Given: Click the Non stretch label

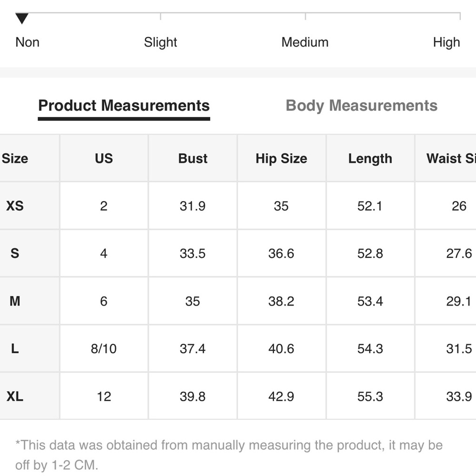Looking at the screenshot, I should 27,42.
